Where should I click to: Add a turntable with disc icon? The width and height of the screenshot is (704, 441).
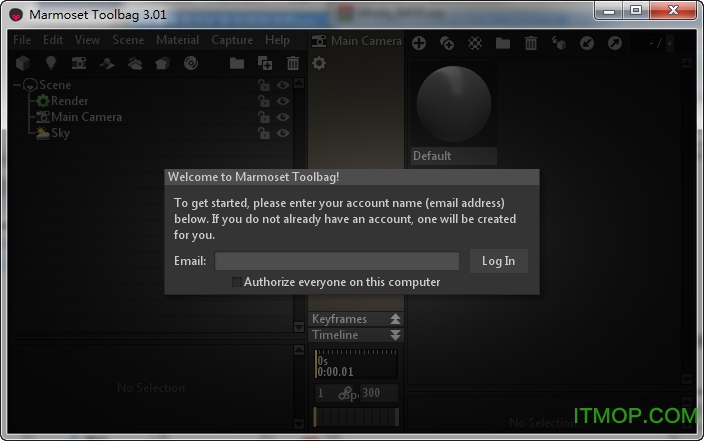(x=191, y=63)
